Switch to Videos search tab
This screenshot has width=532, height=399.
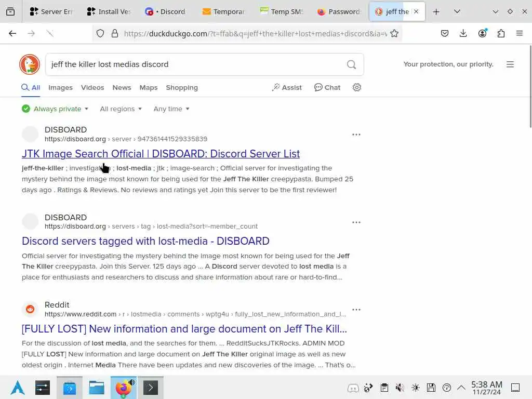click(92, 87)
